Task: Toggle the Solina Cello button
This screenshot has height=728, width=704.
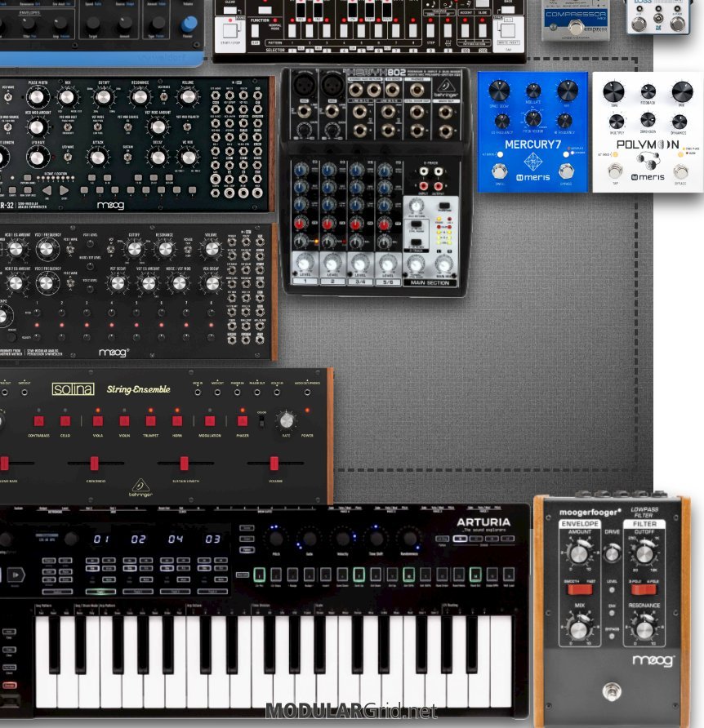Action: (65, 421)
